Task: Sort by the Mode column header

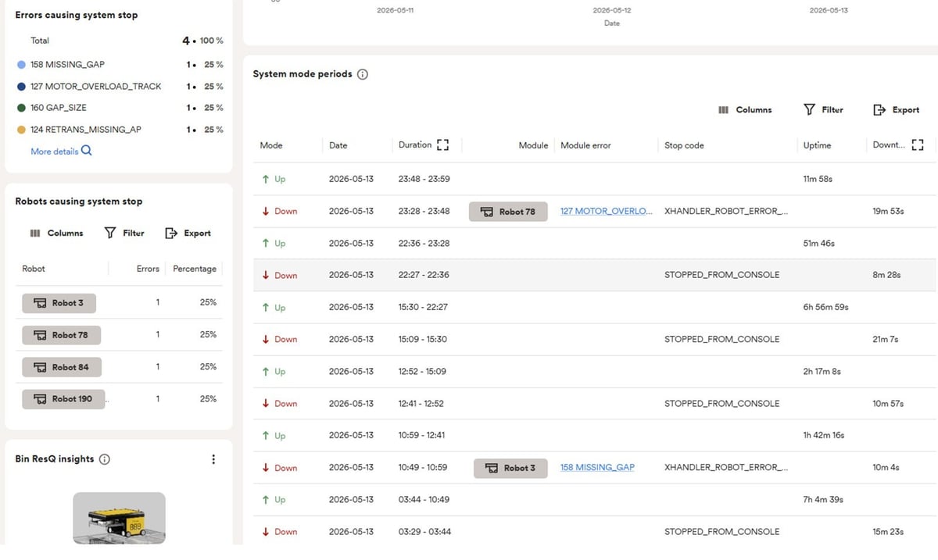Action: click(x=271, y=145)
